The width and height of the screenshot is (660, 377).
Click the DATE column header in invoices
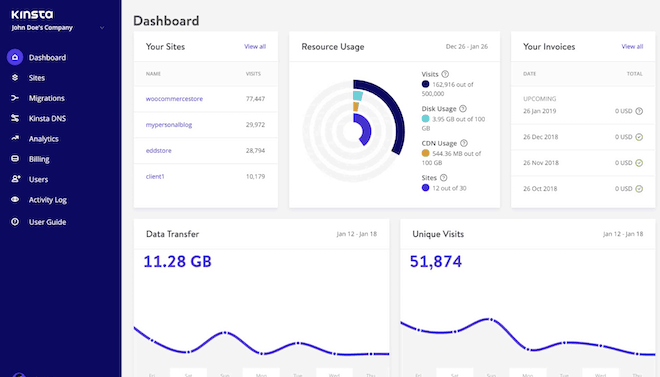click(x=530, y=74)
